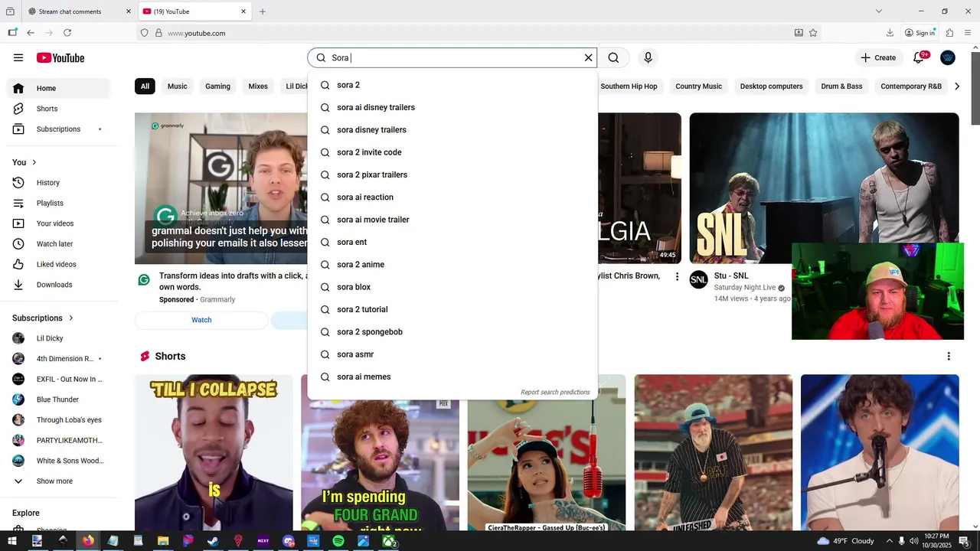
Task: Expand Show more subscriptions
Action: tap(58, 481)
